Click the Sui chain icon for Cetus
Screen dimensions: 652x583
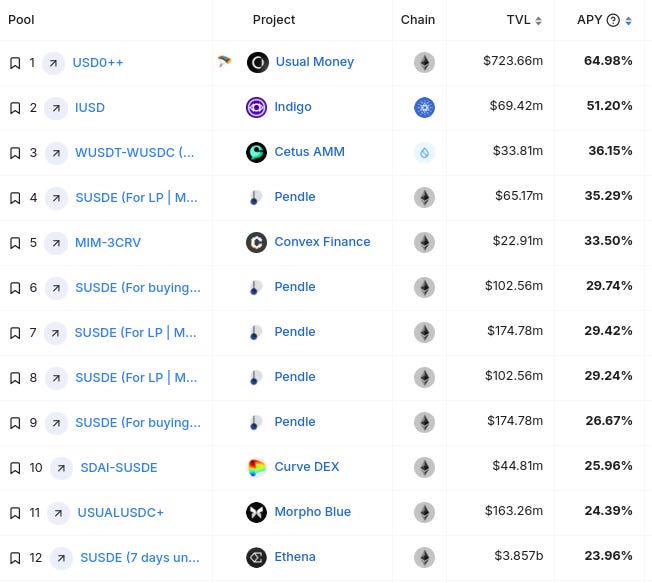tap(424, 153)
